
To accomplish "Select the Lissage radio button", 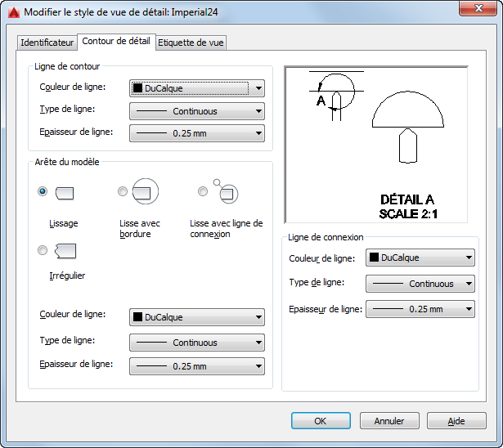I will click(x=43, y=191).
